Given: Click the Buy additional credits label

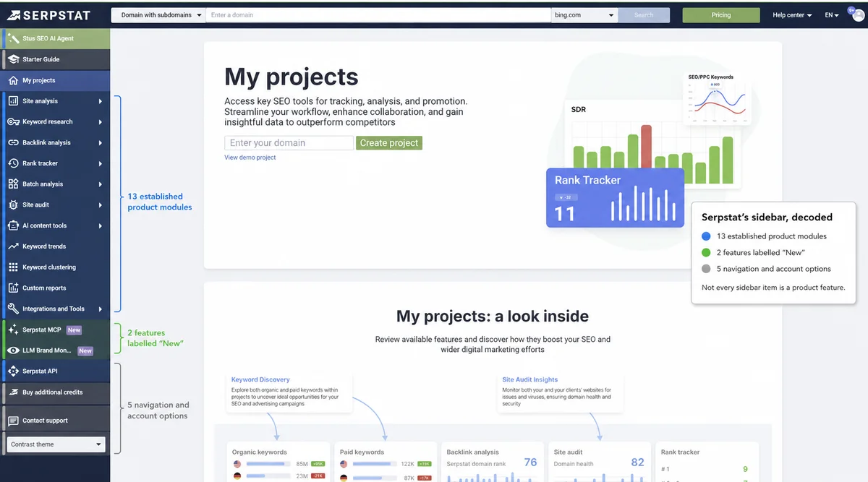Looking at the screenshot, I should click(53, 392).
